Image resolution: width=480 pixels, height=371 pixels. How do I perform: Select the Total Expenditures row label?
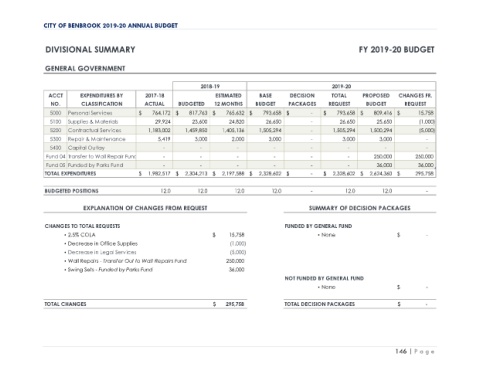pyautogui.click(x=70, y=174)
